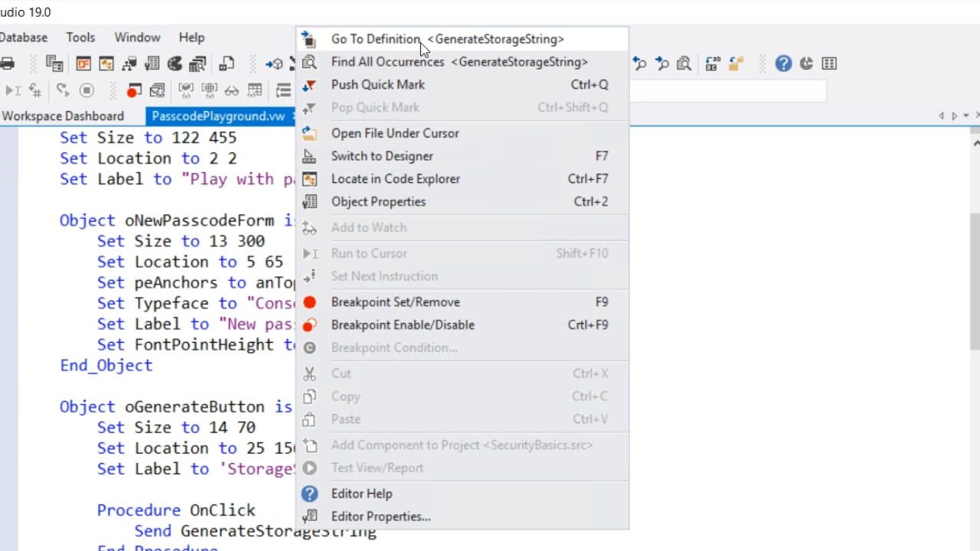
Task: Click the orange DF toolbar icon
Action: tap(83, 64)
